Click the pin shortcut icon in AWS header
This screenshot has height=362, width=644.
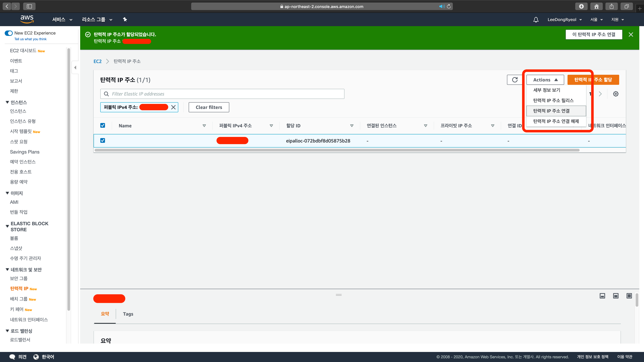(x=125, y=19)
